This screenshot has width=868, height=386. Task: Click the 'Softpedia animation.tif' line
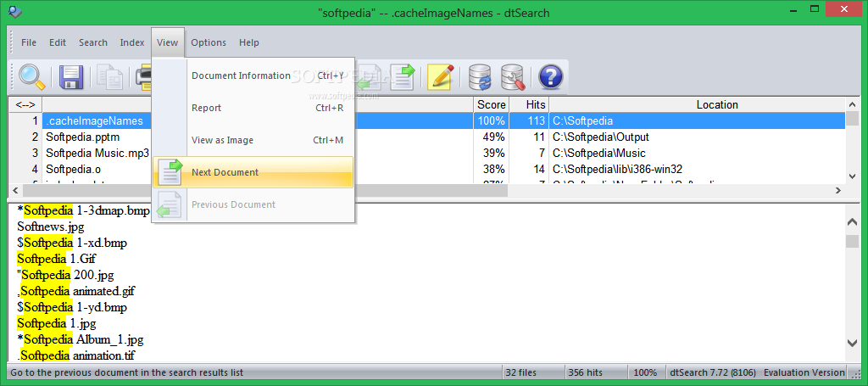[x=75, y=355]
